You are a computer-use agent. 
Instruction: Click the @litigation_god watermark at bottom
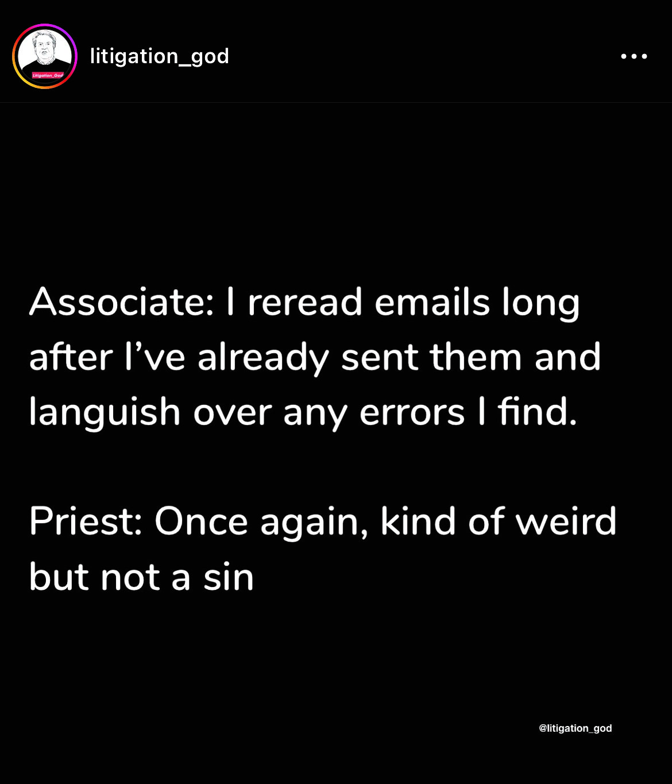[576, 728]
